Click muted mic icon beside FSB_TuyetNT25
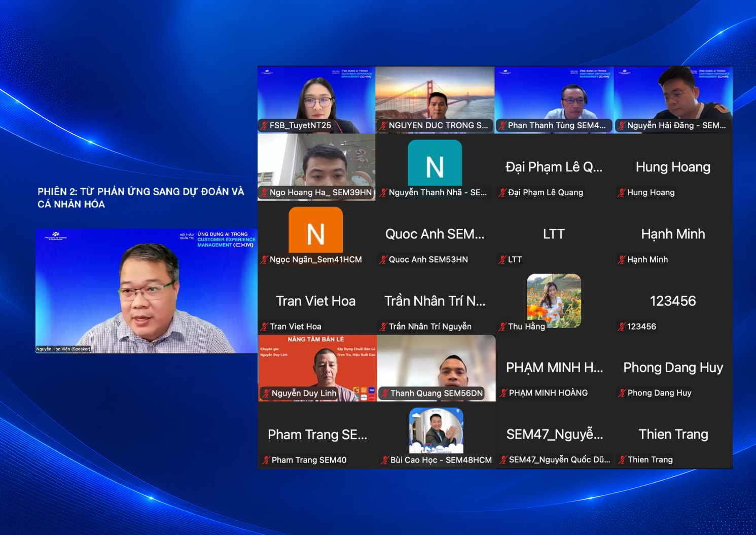 (x=264, y=125)
